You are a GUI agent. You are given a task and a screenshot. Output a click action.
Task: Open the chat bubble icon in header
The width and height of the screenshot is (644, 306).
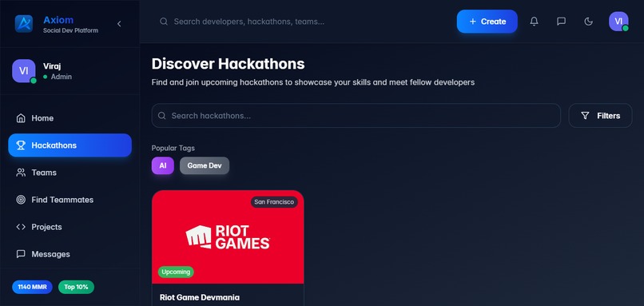coord(561,22)
